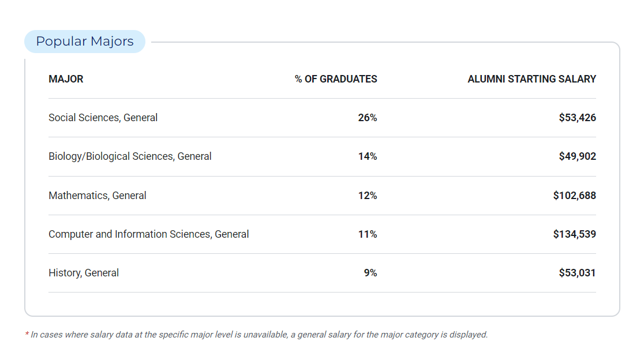The width and height of the screenshot is (644, 356).
Task: Click the Mathematics, General major
Action: pyautogui.click(x=98, y=196)
